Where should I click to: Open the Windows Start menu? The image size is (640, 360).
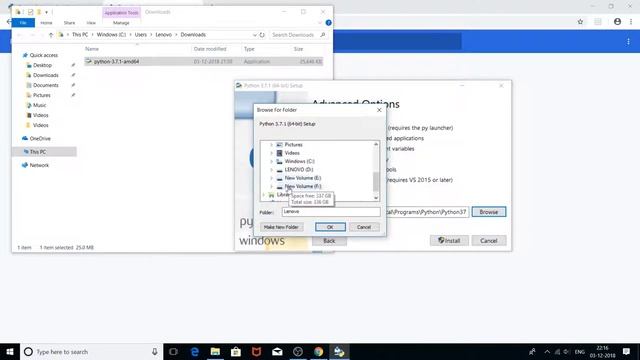point(10,352)
